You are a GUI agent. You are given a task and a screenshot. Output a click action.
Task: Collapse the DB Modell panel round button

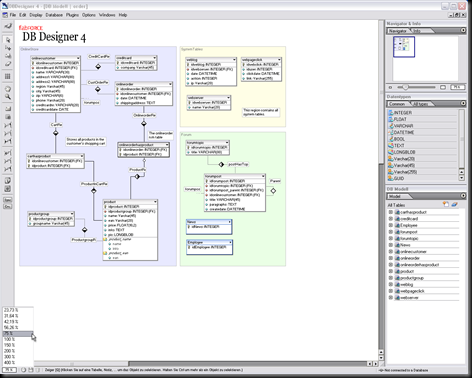(463, 196)
